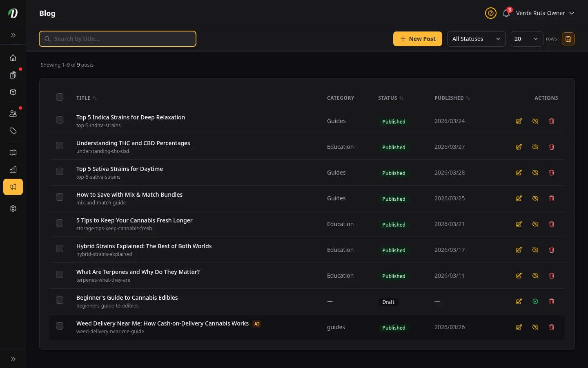Open the Analytics bar chart in sidebar
Viewport: 588px width, 368px height.
click(x=13, y=170)
